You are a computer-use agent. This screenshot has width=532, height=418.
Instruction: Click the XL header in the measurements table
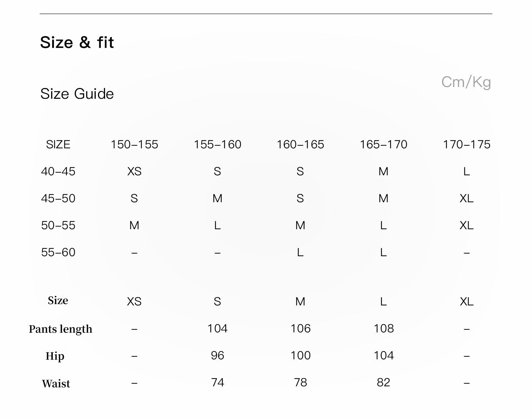pos(467,301)
